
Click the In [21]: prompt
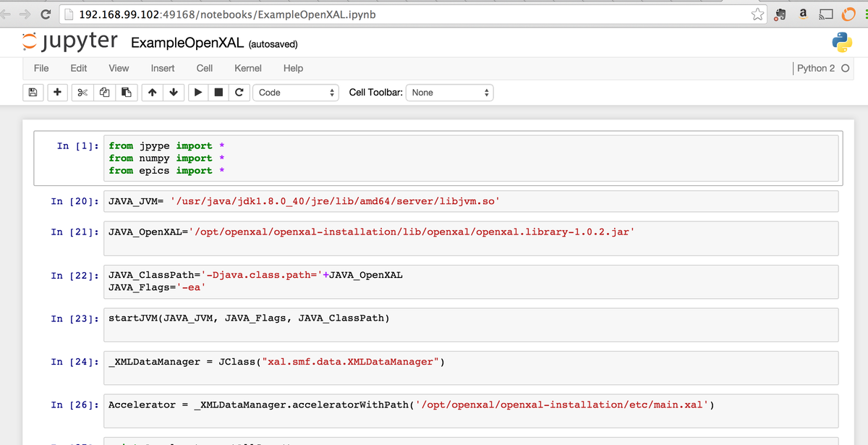pos(75,232)
